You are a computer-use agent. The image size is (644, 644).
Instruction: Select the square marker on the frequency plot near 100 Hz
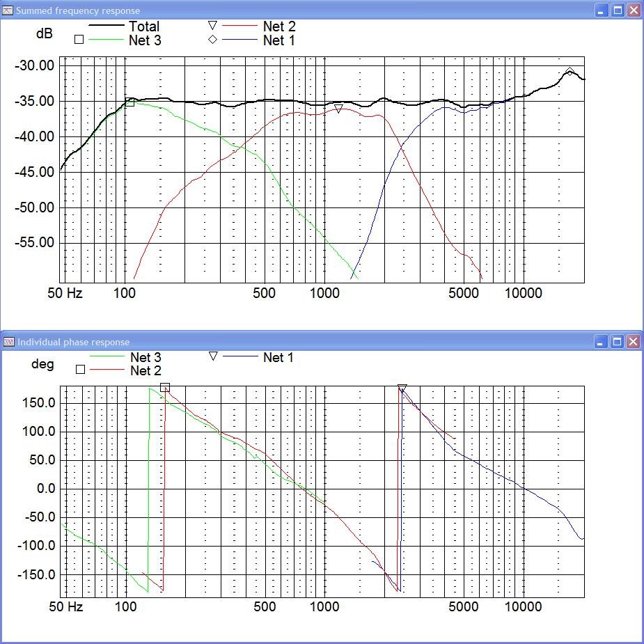(x=129, y=103)
